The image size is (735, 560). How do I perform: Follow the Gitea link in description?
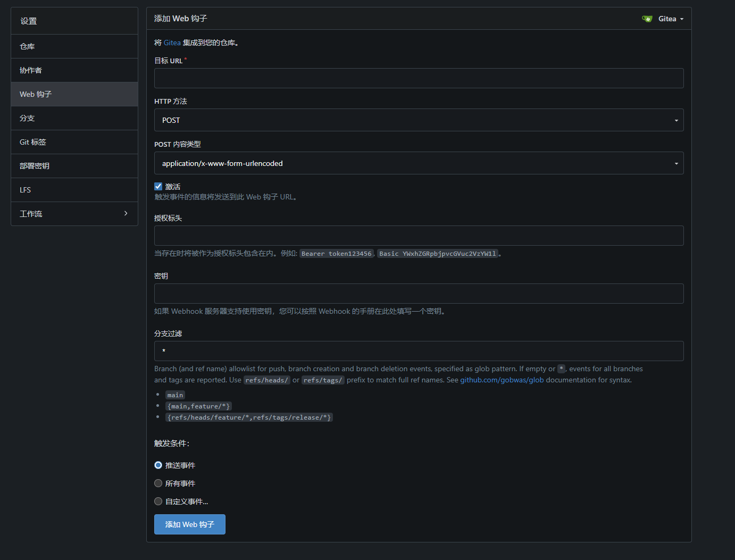172,43
